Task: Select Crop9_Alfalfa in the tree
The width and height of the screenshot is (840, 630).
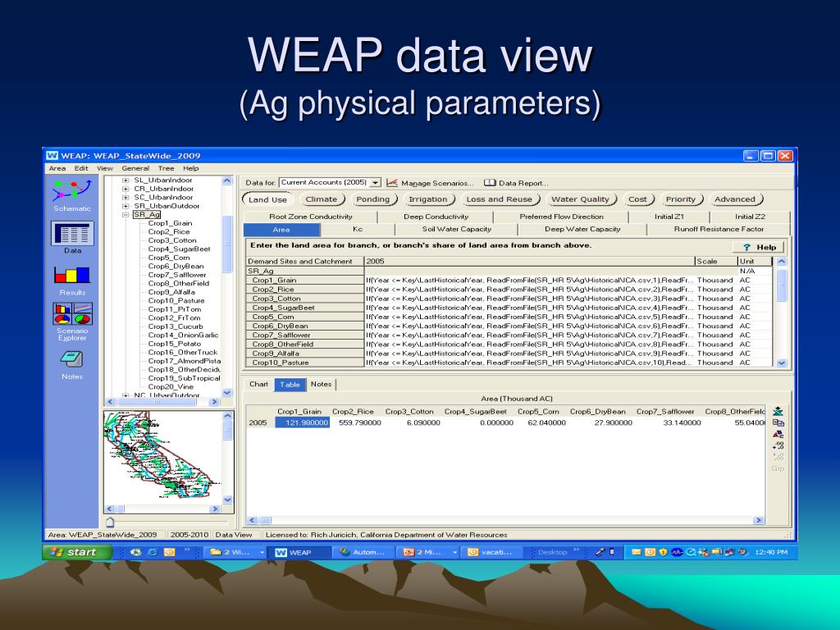Action: 171,292
